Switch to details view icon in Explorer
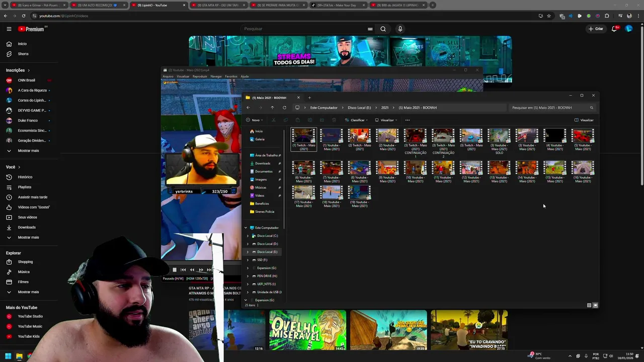 (x=589, y=305)
